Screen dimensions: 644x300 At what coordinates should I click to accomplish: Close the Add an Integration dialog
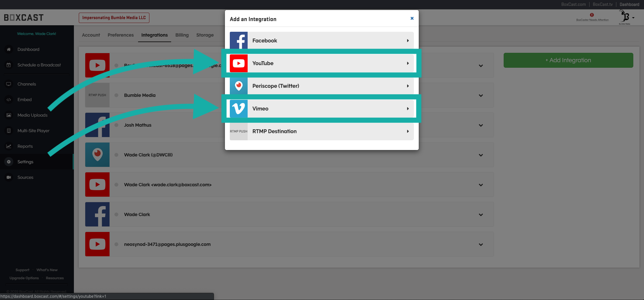pos(412,18)
